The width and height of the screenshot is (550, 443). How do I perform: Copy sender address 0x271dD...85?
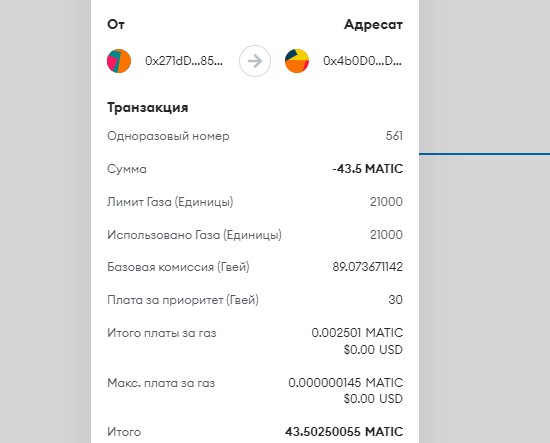pyautogui.click(x=184, y=61)
